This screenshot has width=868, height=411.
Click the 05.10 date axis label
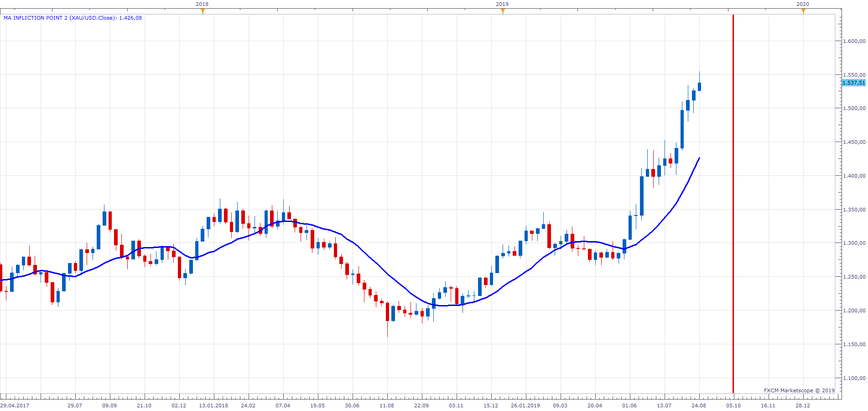click(x=733, y=406)
